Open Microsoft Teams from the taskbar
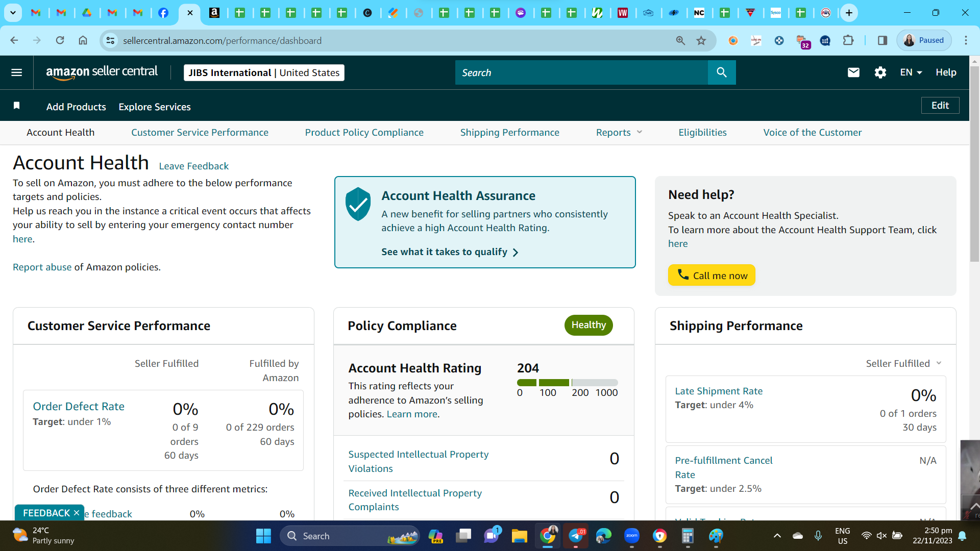This screenshot has width=980, height=551. pos(492,536)
